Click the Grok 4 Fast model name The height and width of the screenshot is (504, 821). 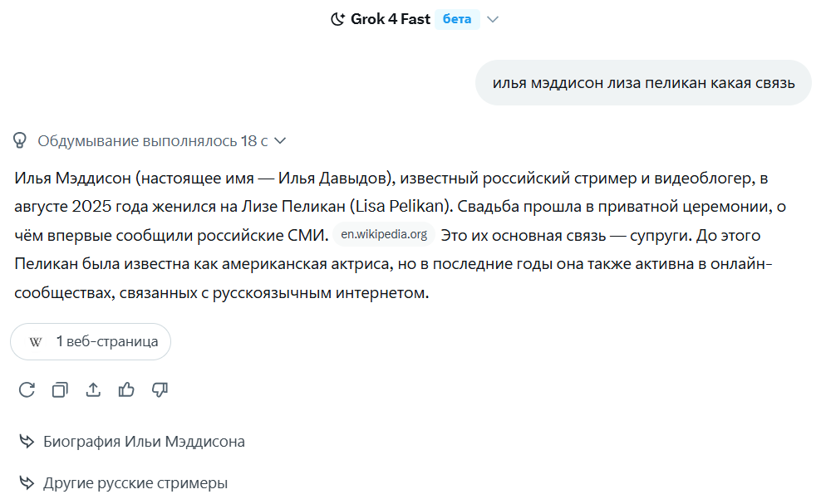tap(390, 19)
